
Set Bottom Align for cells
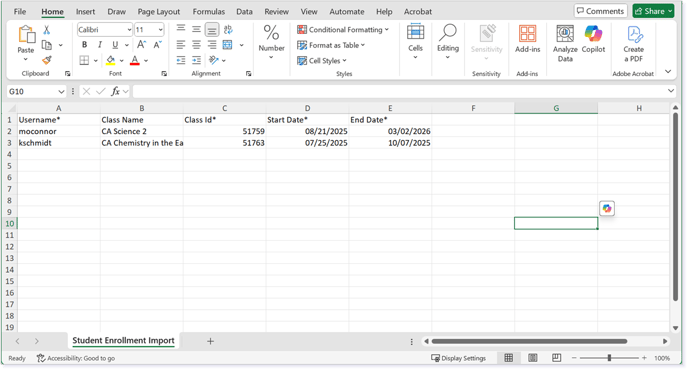pos(211,29)
